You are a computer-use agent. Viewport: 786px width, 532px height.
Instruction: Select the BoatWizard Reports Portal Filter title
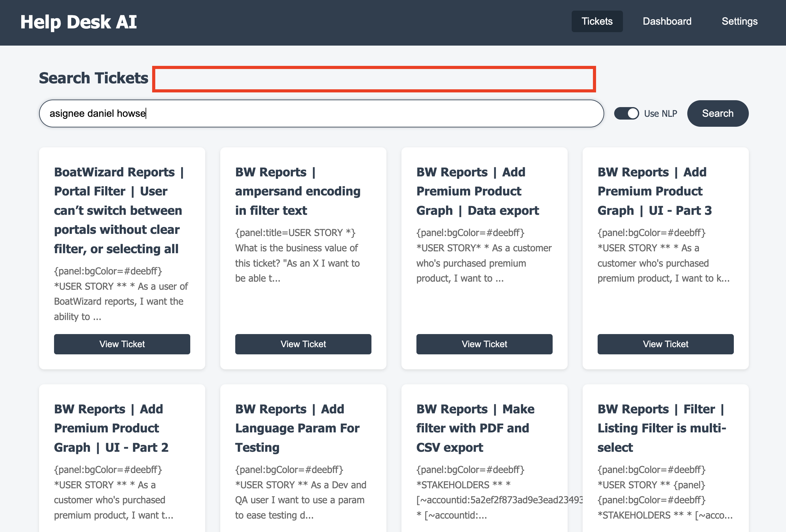118,210
